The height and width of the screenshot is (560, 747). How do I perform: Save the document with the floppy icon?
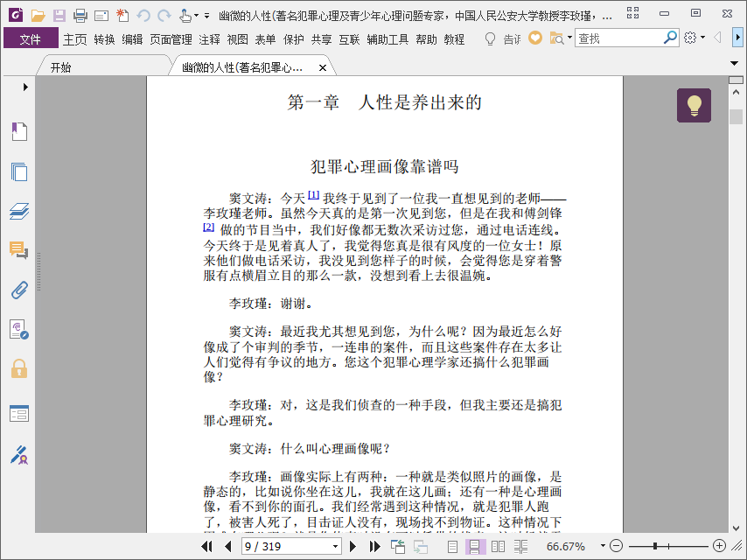point(59,16)
